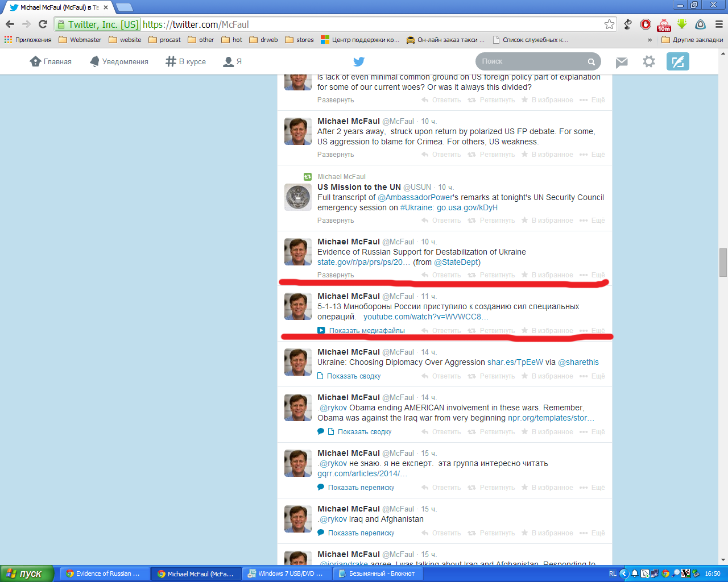Reply to the Ukraine: Choosing Diplomacy tweet
Image resolution: width=728 pixels, height=582 pixels.
click(441, 376)
